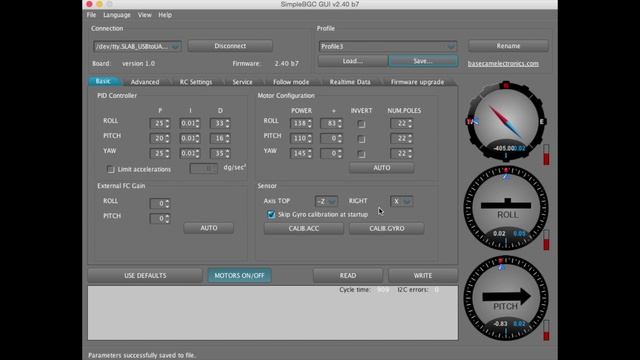Uncheck Skip Gyro calibration at startup
The height and width of the screenshot is (360, 640).
tap(271, 214)
